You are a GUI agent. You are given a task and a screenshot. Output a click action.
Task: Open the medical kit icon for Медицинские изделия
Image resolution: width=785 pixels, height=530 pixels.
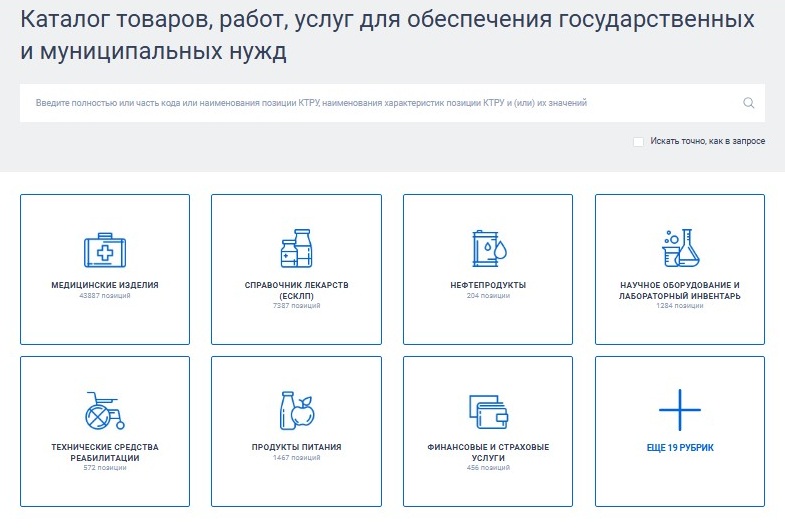tap(105, 250)
